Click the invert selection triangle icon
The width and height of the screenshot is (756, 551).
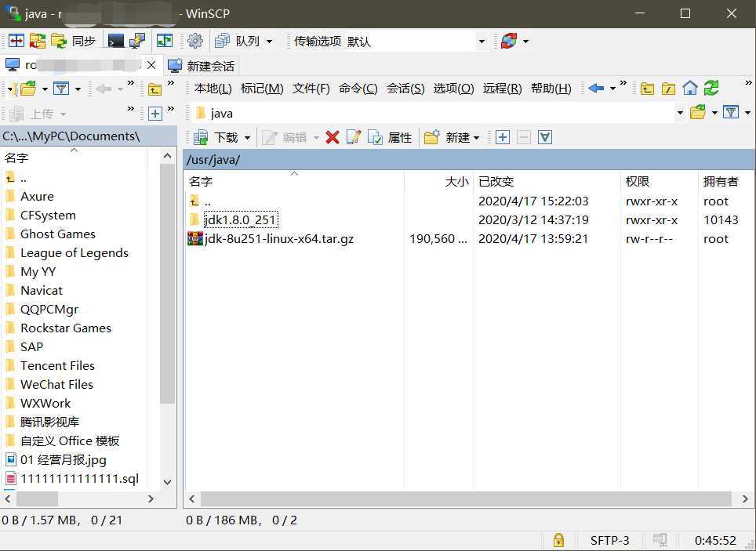point(545,138)
